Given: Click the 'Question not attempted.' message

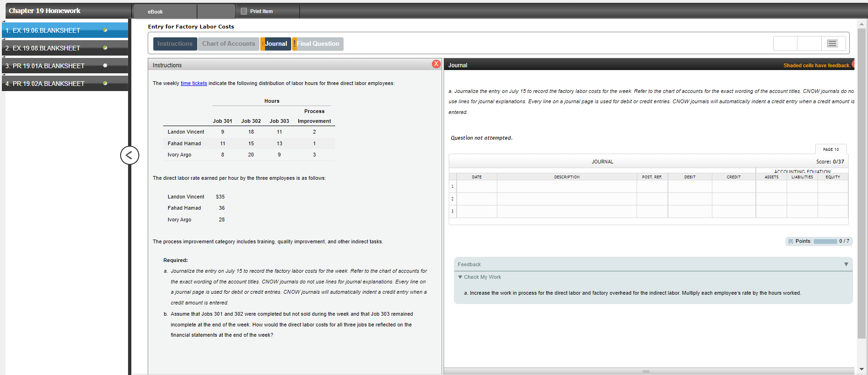Looking at the screenshot, I should pos(481,138).
